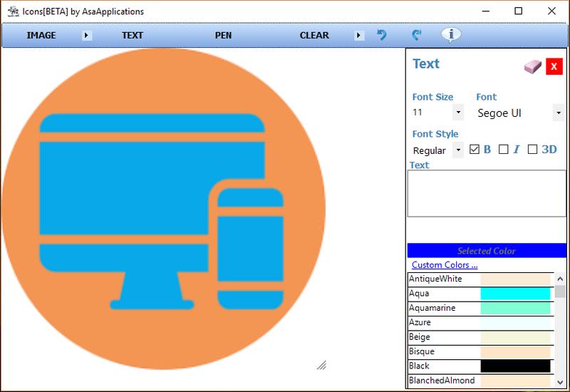Click the undo arrow icon
This screenshot has width=570, height=392.
tap(382, 35)
